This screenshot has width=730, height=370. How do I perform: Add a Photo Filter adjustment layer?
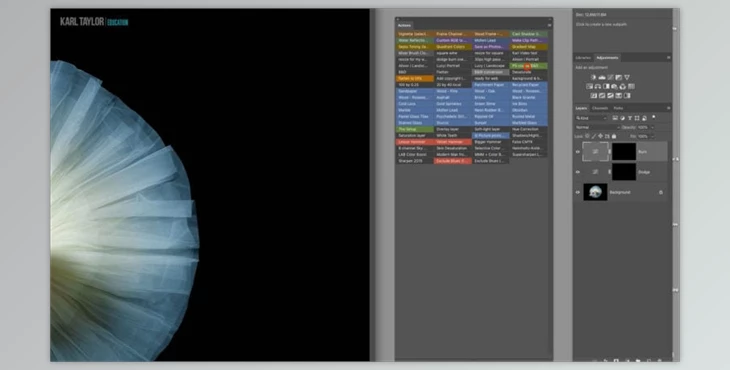coord(614,87)
